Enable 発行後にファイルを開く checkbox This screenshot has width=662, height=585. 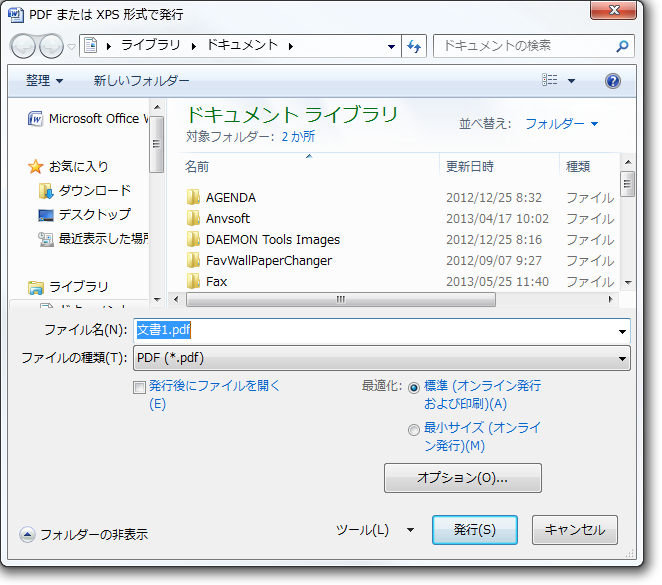tap(140, 387)
